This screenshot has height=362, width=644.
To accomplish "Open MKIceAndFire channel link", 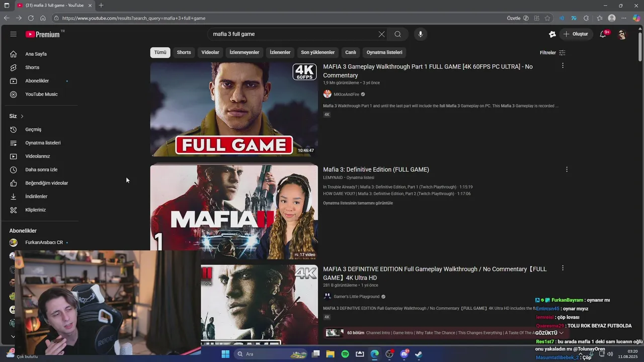I will 346,95.
